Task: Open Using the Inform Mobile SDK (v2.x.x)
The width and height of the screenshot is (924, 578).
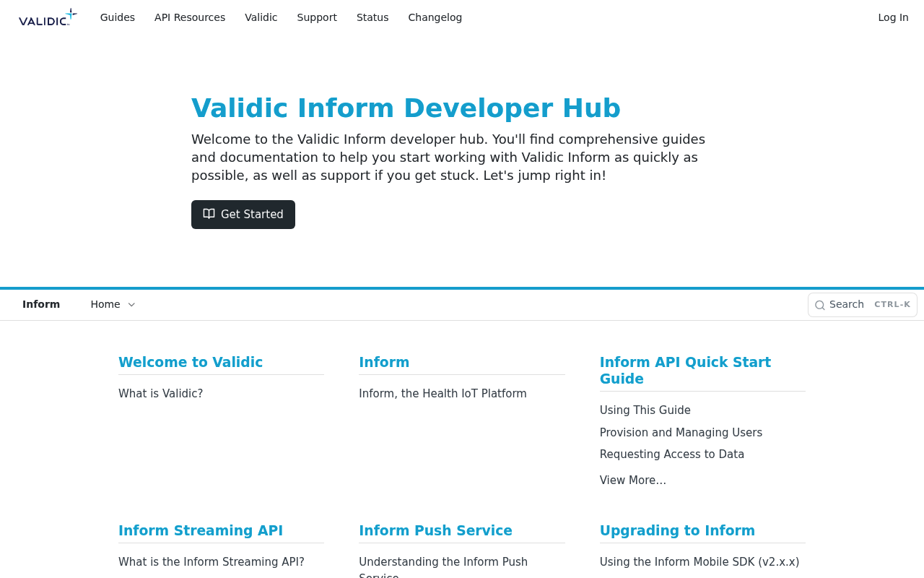Action: [699, 562]
